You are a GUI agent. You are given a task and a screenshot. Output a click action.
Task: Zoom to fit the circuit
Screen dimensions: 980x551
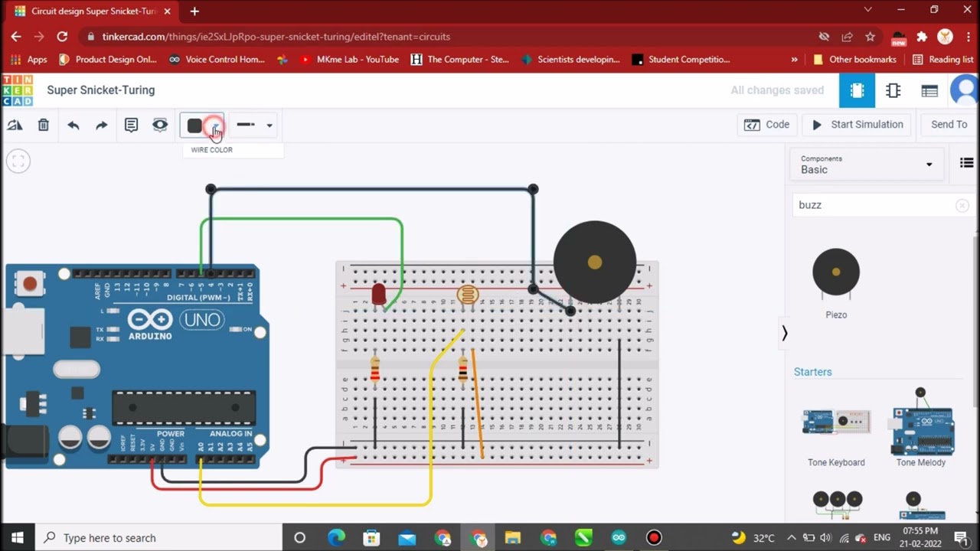[18, 161]
